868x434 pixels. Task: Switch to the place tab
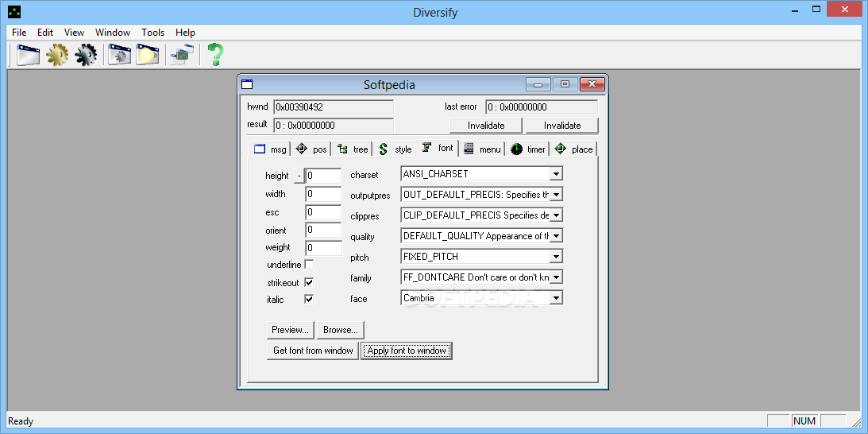[x=573, y=149]
